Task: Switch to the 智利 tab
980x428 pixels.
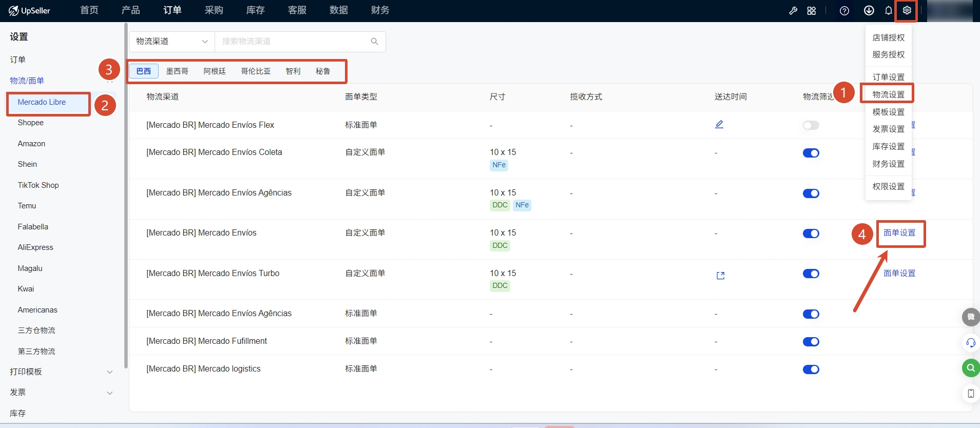Action: [293, 71]
